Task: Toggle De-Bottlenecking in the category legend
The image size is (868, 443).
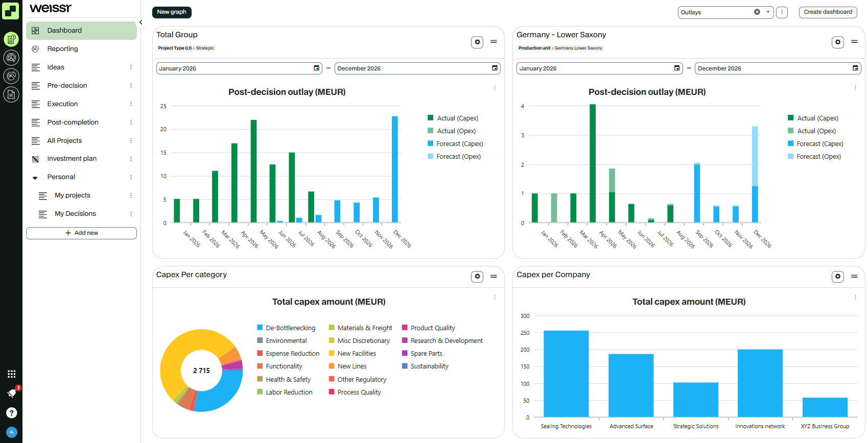Action: coord(286,328)
